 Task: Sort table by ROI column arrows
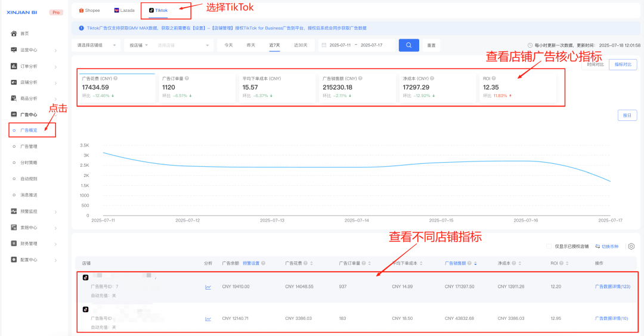[567, 263]
